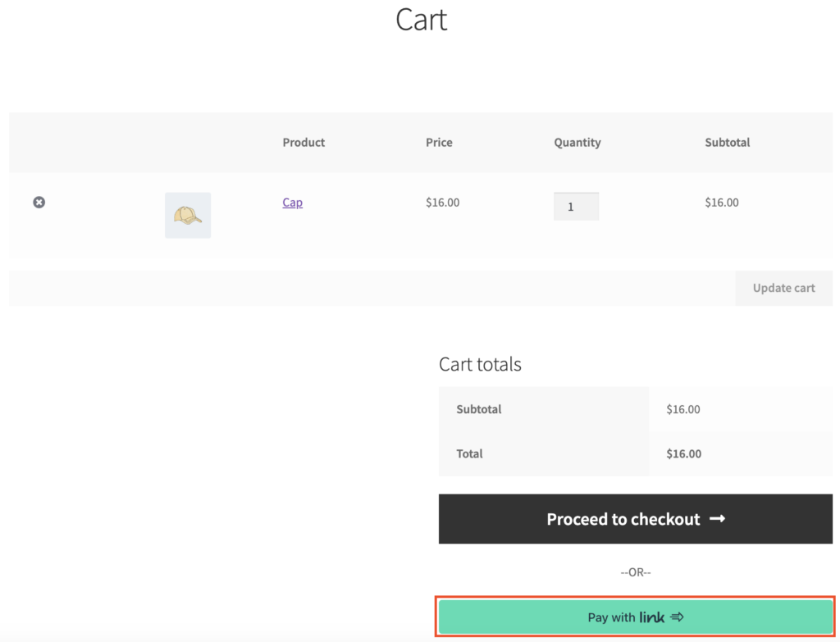
Task: Click the Quantity column header
Action: 577,143
